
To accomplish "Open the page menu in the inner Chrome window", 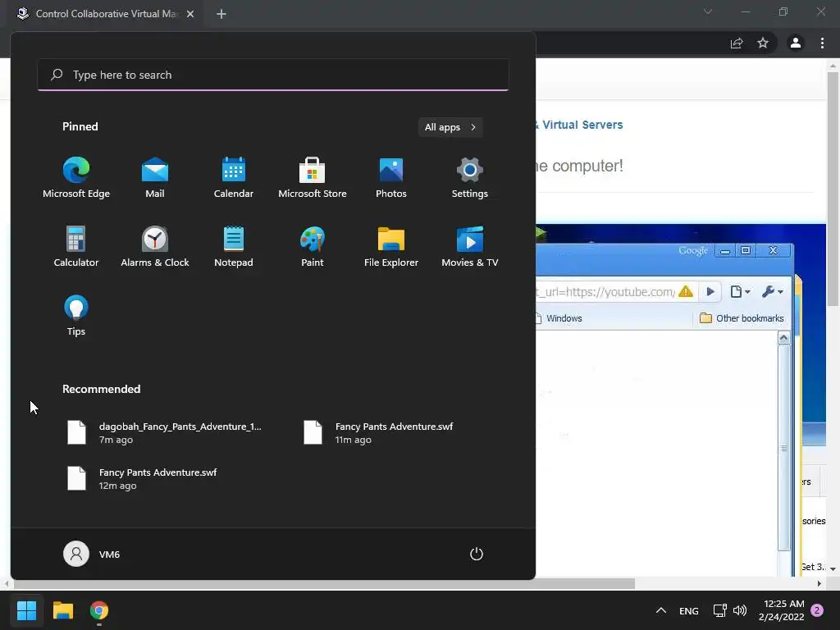I will [741, 291].
